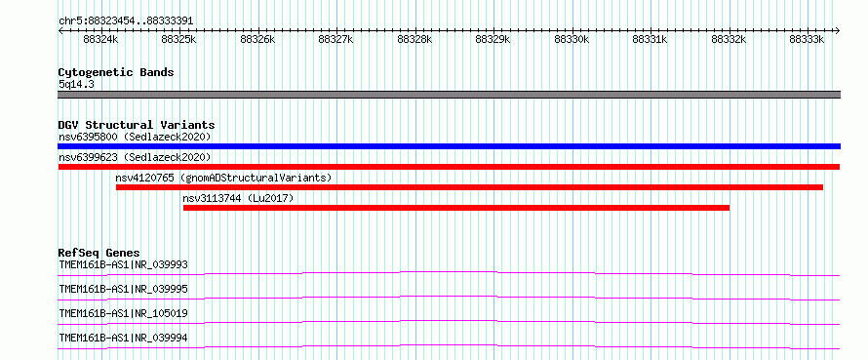
Task: Click the 88329k ruler tick label
Action: (493, 39)
